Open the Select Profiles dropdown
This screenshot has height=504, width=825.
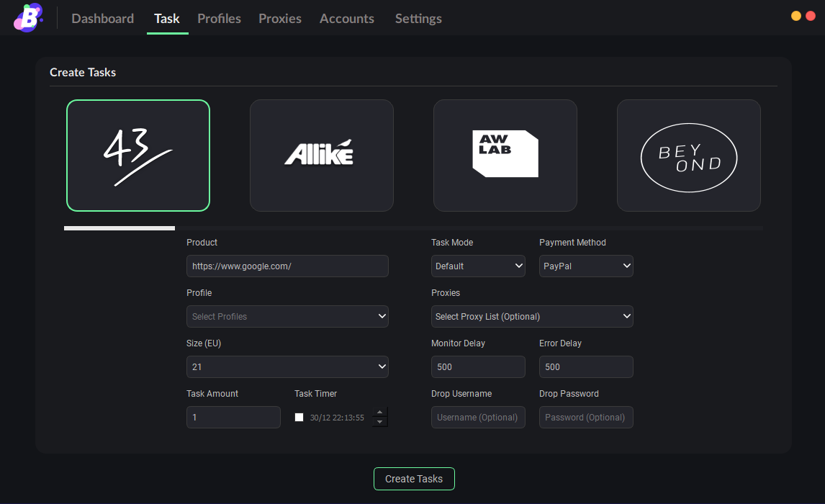click(287, 316)
